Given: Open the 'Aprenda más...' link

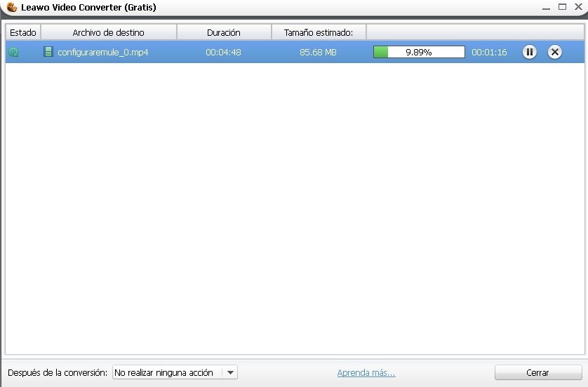Looking at the screenshot, I should click(366, 372).
